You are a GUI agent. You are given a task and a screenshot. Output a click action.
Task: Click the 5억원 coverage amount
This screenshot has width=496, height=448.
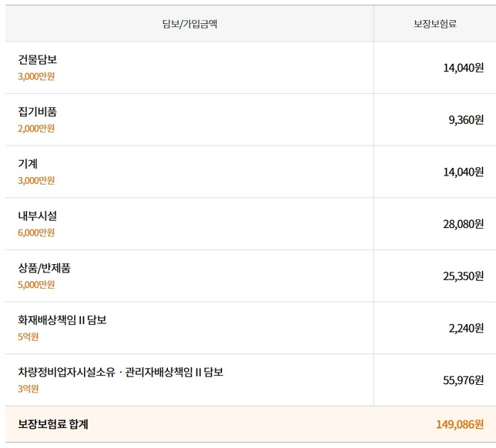(28, 336)
